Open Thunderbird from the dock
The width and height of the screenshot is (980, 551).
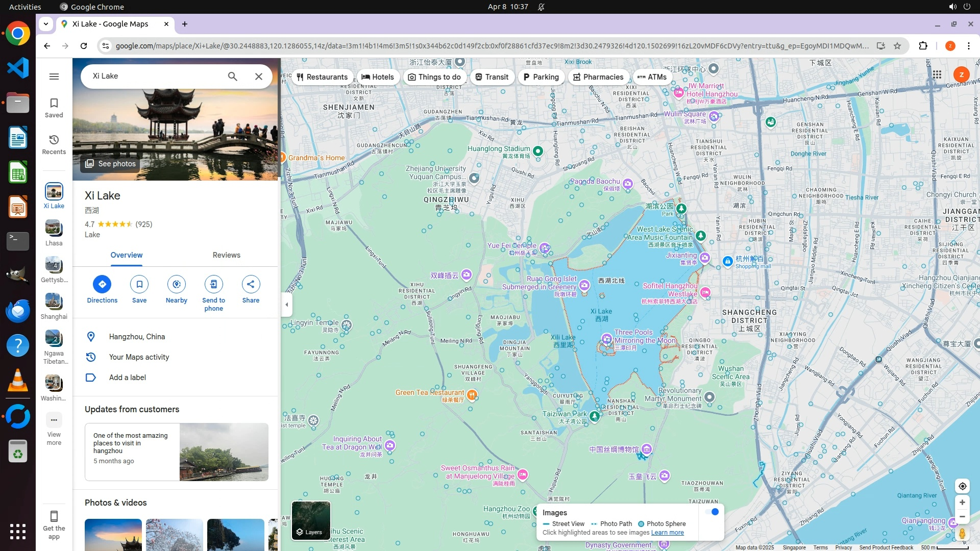(18, 311)
